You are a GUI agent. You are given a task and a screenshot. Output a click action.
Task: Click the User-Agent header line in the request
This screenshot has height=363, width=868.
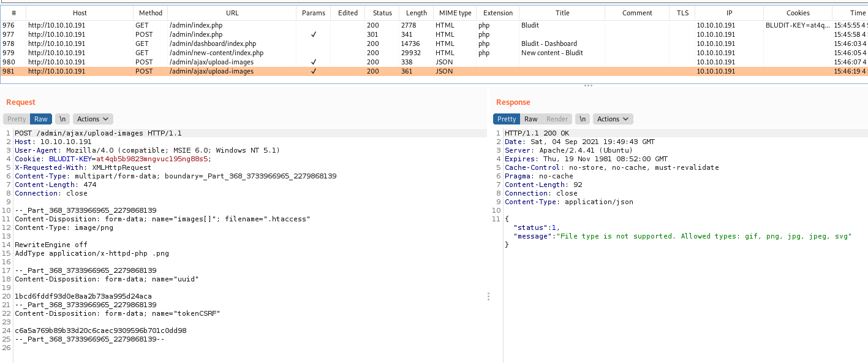[147, 150]
